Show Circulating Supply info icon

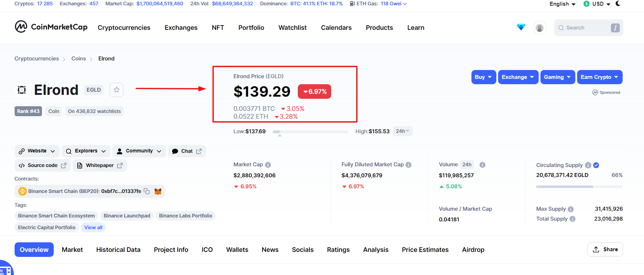tap(588, 165)
